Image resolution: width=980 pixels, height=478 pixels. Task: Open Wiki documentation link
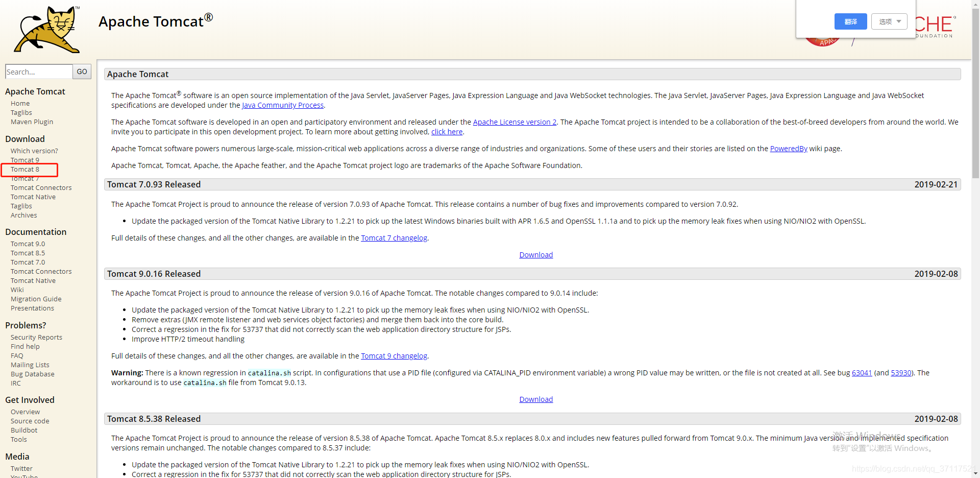[x=17, y=290]
